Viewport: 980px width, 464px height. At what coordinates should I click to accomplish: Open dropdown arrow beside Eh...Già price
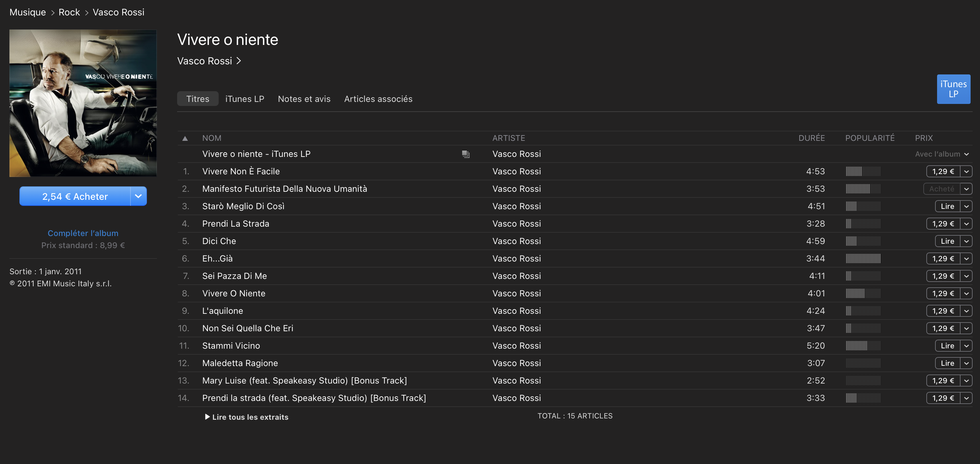966,258
